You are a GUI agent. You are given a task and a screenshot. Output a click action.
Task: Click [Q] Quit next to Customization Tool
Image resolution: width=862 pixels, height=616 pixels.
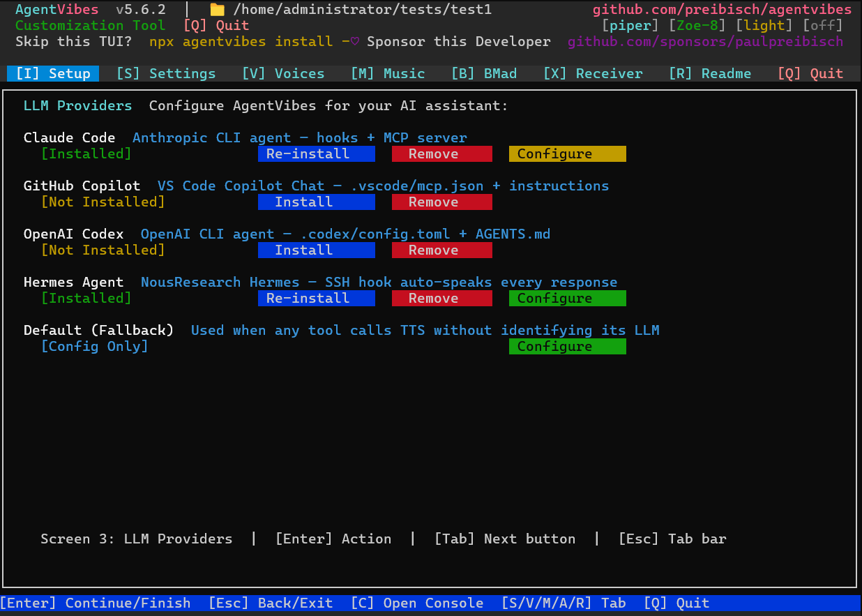pyautogui.click(x=216, y=26)
